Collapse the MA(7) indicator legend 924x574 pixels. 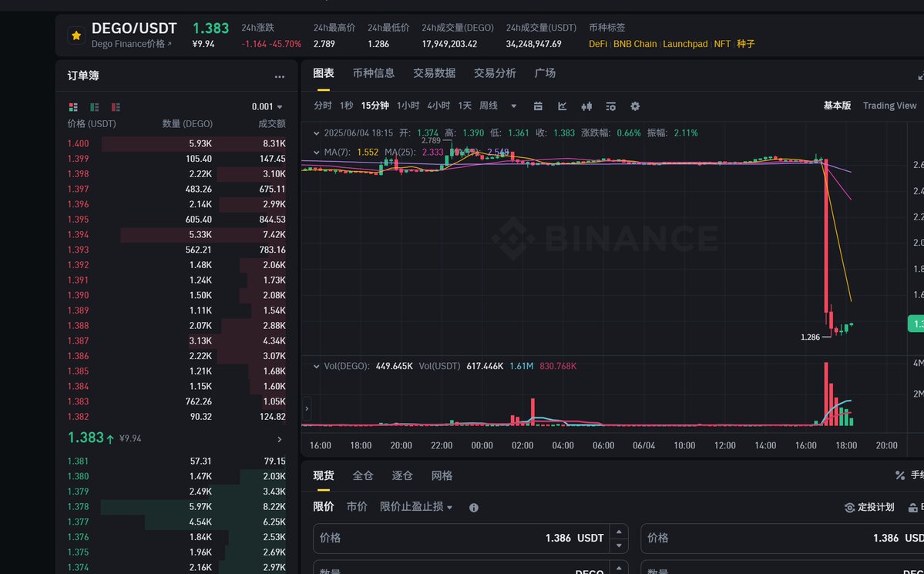(x=317, y=152)
